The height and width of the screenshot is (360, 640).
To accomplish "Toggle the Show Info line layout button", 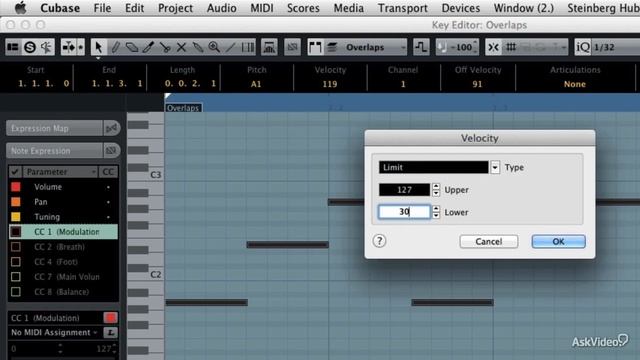I will (x=13, y=47).
